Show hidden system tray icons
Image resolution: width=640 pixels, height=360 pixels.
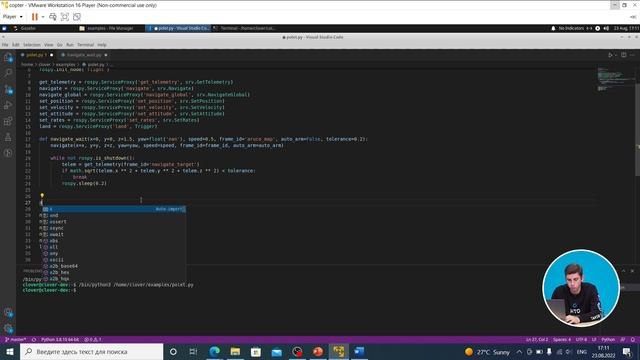tap(519, 351)
